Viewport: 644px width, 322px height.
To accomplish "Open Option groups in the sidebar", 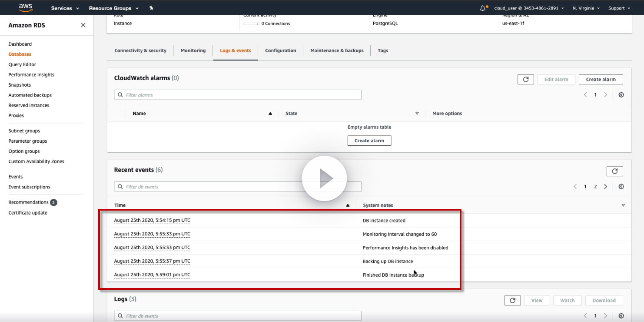I will [24, 151].
